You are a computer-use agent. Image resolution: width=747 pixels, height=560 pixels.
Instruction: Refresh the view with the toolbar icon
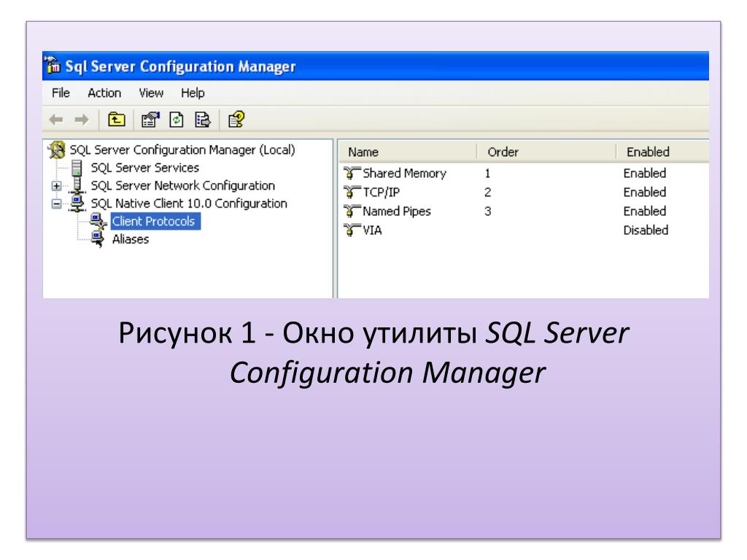tap(177, 119)
